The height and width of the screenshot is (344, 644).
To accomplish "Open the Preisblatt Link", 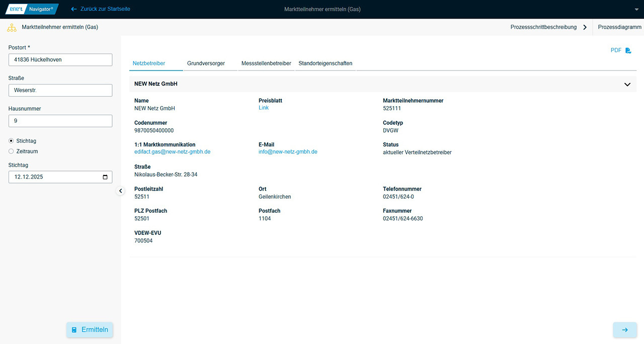I will (x=264, y=108).
